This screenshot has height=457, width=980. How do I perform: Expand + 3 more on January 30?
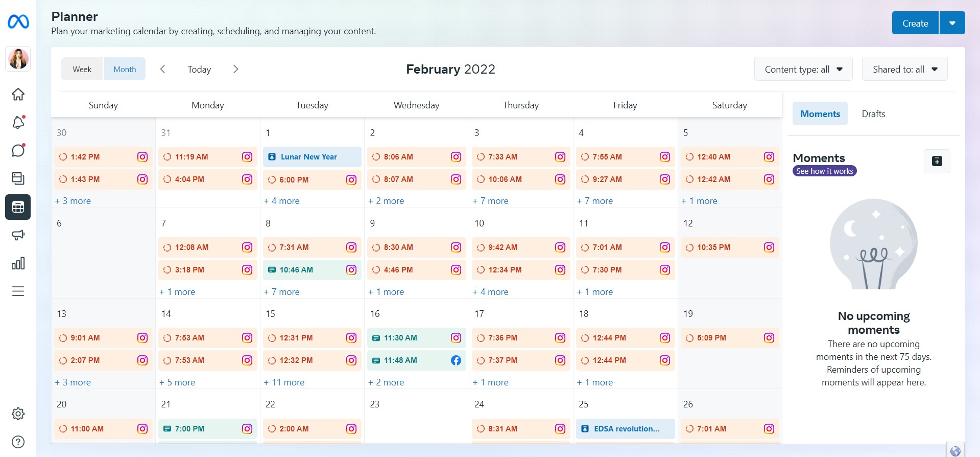pos(73,201)
